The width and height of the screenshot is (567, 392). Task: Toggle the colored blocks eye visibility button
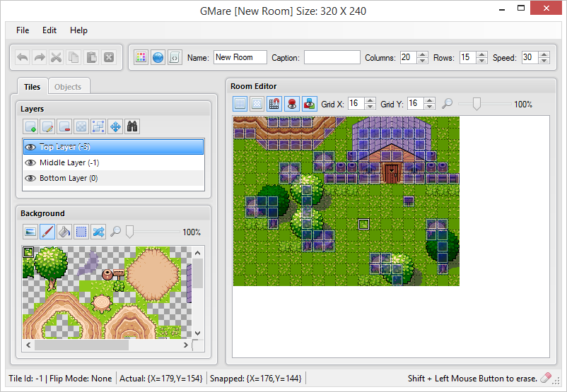pyautogui.click(x=310, y=104)
